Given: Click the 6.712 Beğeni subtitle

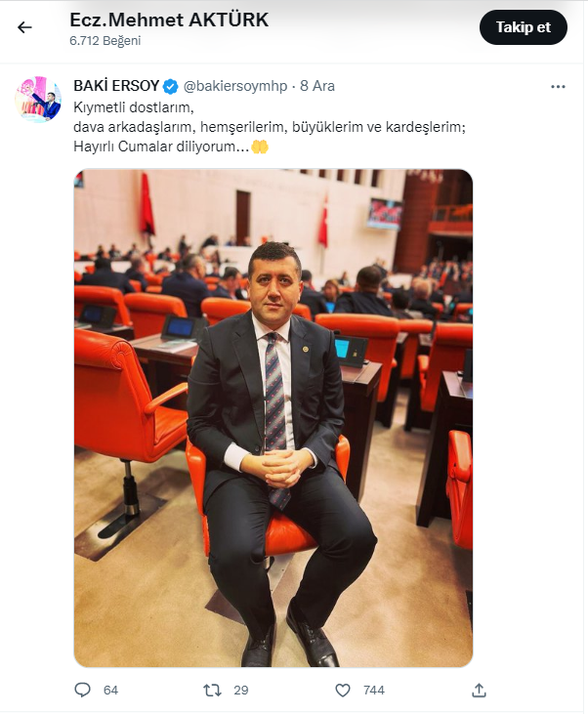Looking at the screenshot, I should [x=105, y=40].
